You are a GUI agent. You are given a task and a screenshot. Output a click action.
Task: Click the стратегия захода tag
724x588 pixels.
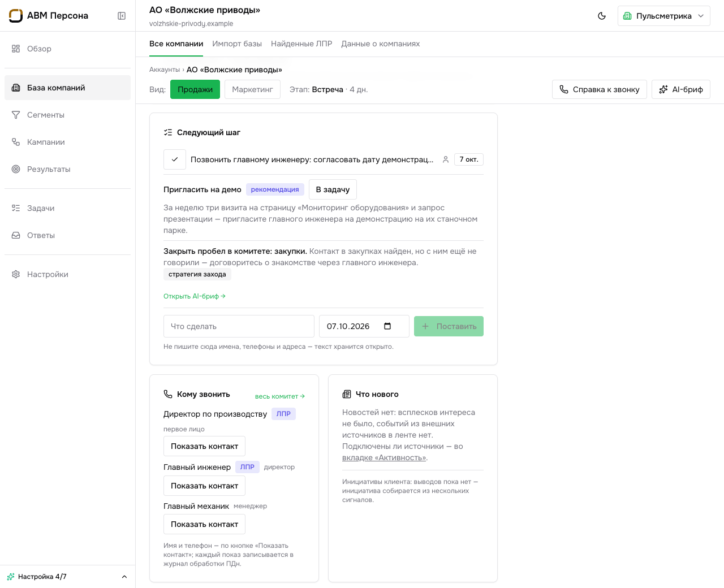click(197, 274)
